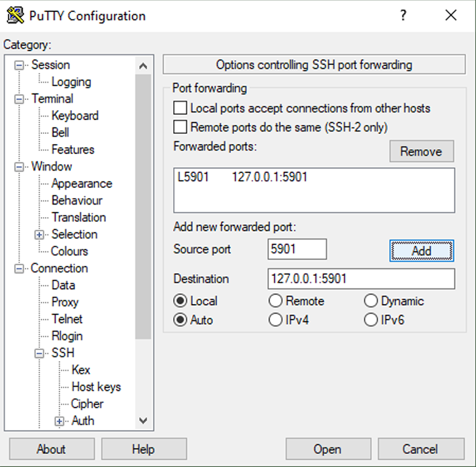Click the Open connection button
The width and height of the screenshot is (476, 467).
pyautogui.click(x=328, y=449)
